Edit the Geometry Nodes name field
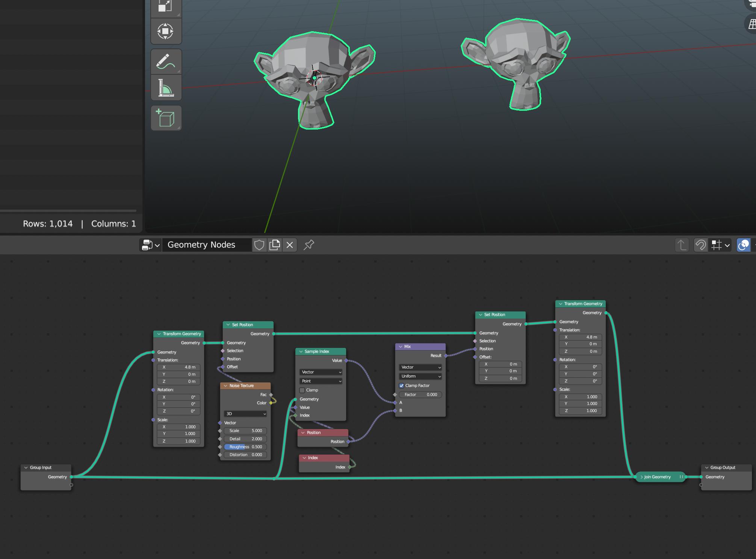 [x=207, y=245]
